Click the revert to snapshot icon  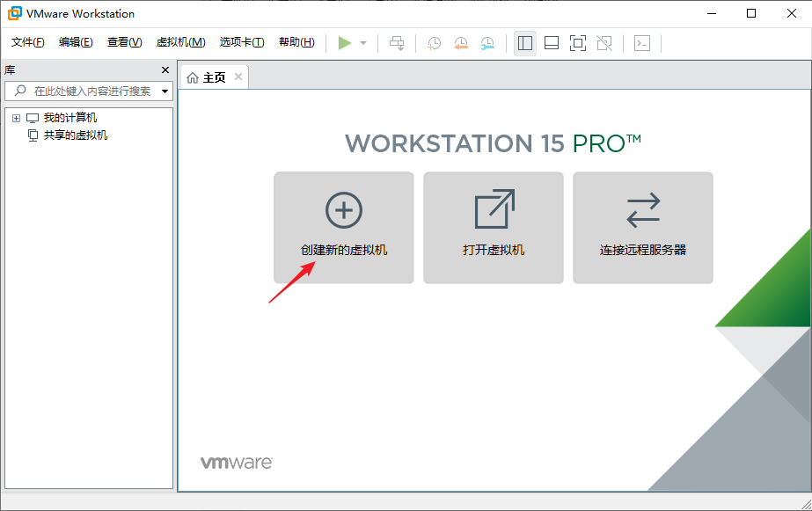(461, 43)
